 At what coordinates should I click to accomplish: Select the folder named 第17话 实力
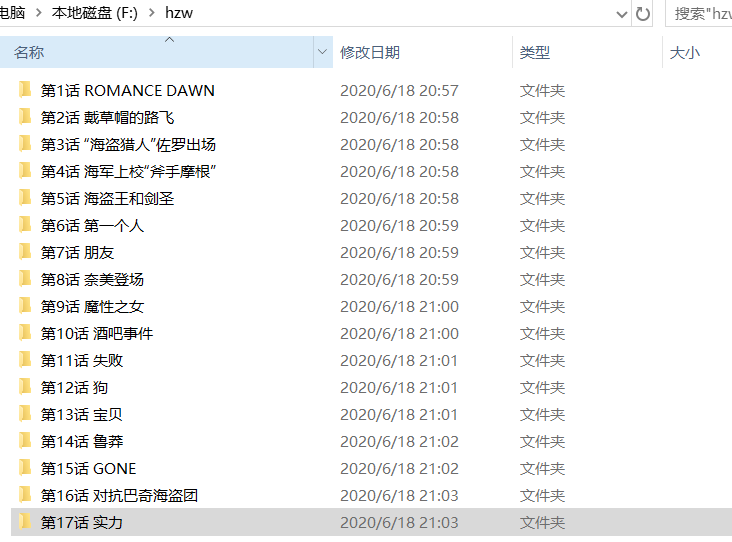(82, 522)
